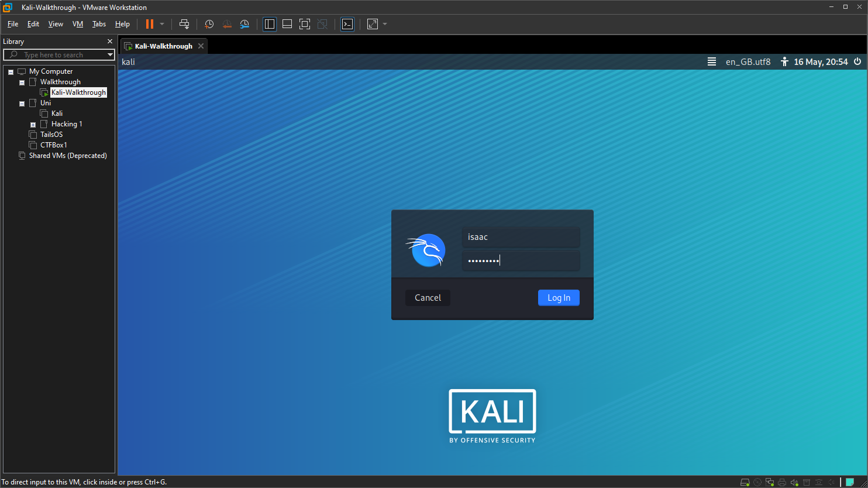Screen dimensions: 868x488
Task: Select the Walkthrough folder in library
Action: coord(60,82)
